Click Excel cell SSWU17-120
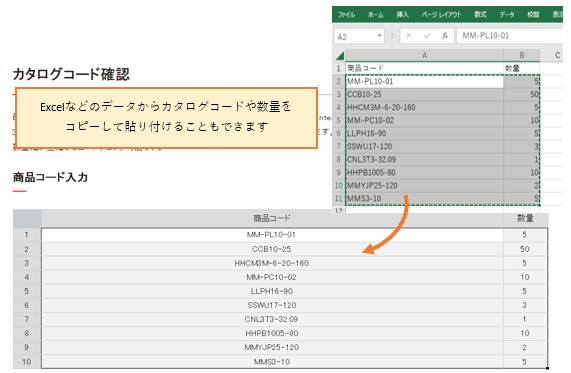This screenshot has width=571, height=373. (424, 146)
